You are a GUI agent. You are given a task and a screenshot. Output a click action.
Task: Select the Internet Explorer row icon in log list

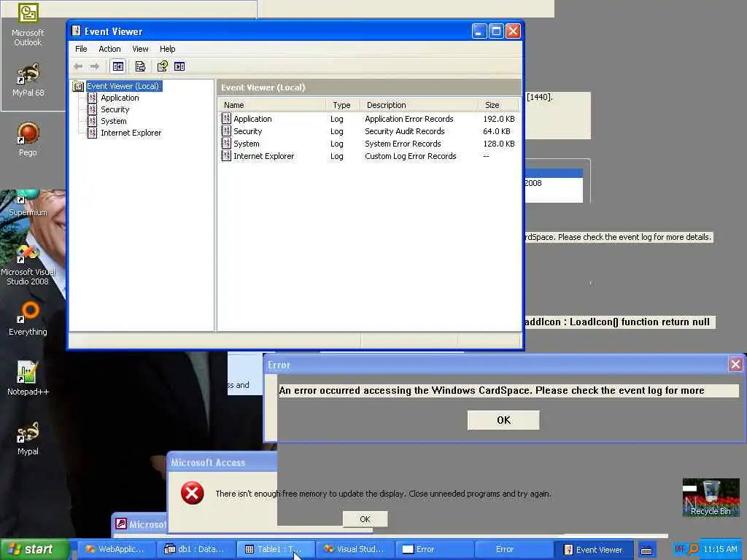tap(226, 156)
